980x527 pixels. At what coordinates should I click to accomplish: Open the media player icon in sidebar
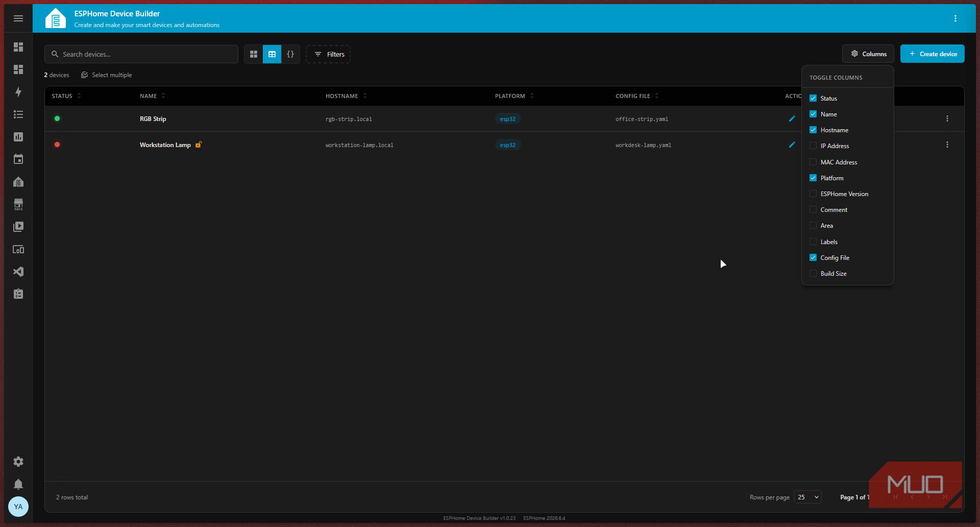tap(18, 227)
